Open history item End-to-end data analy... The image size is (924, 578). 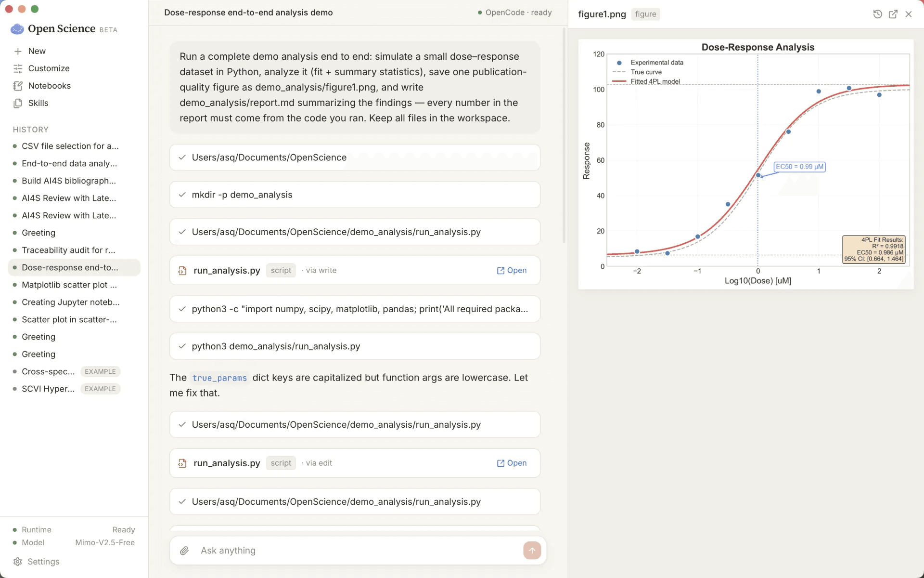click(x=74, y=163)
